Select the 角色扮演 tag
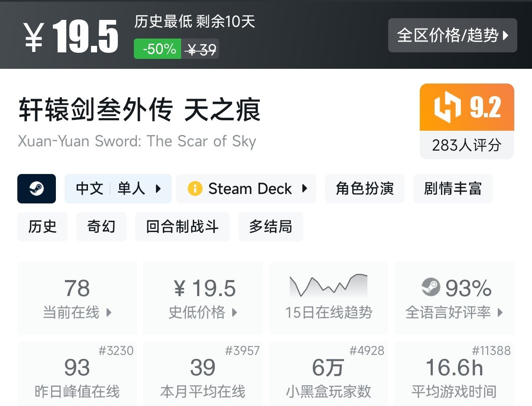532x406 pixels. [x=364, y=189]
